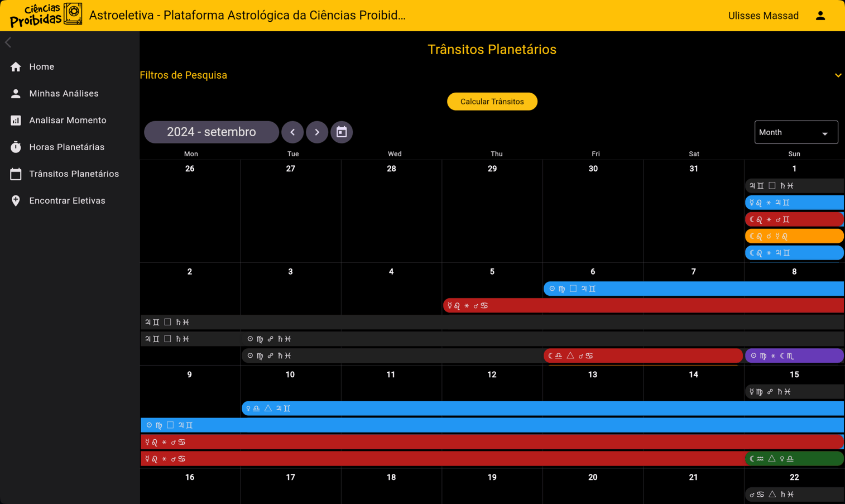Click the 2024 - setembro month selector

coord(211,132)
